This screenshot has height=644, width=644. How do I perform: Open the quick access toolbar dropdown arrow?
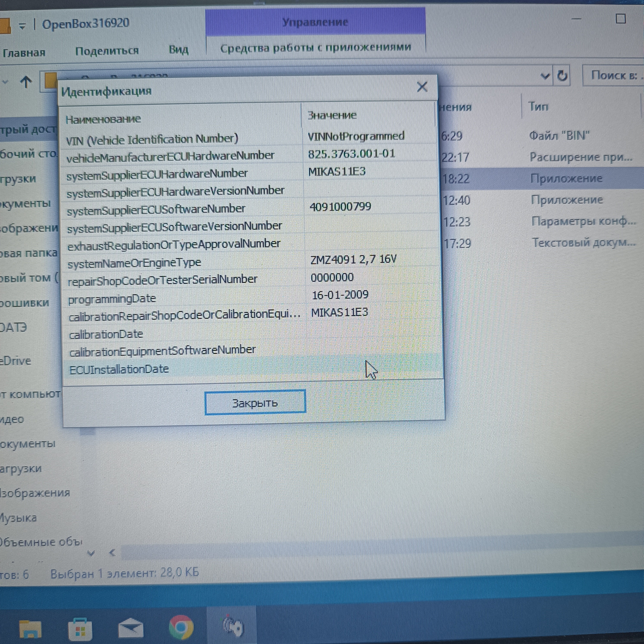22,26
